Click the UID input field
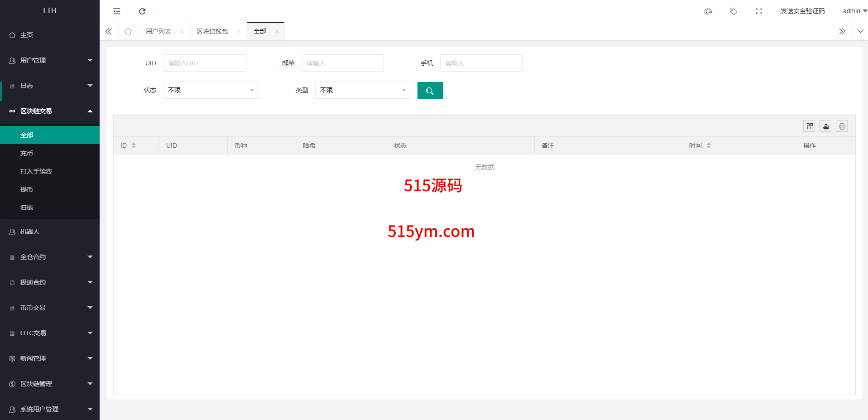This screenshot has height=420, width=868. click(x=204, y=63)
